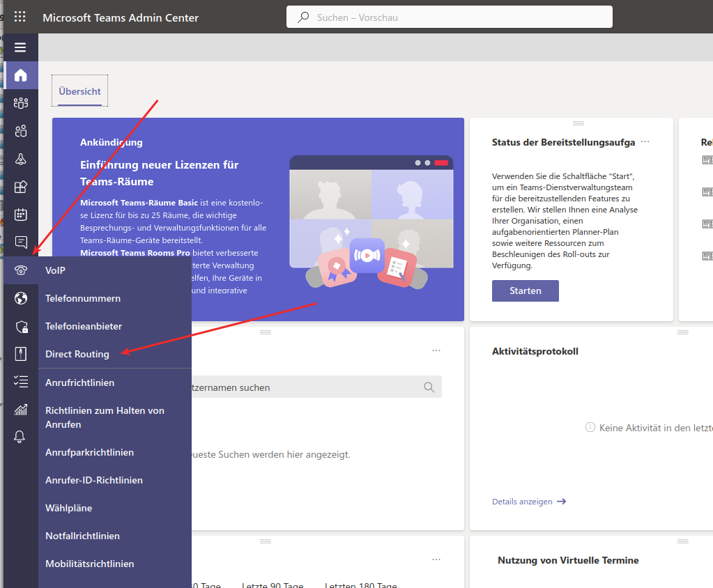713x588 pixels.
Task: Go to the Dashboard home icon
Action: tap(21, 75)
